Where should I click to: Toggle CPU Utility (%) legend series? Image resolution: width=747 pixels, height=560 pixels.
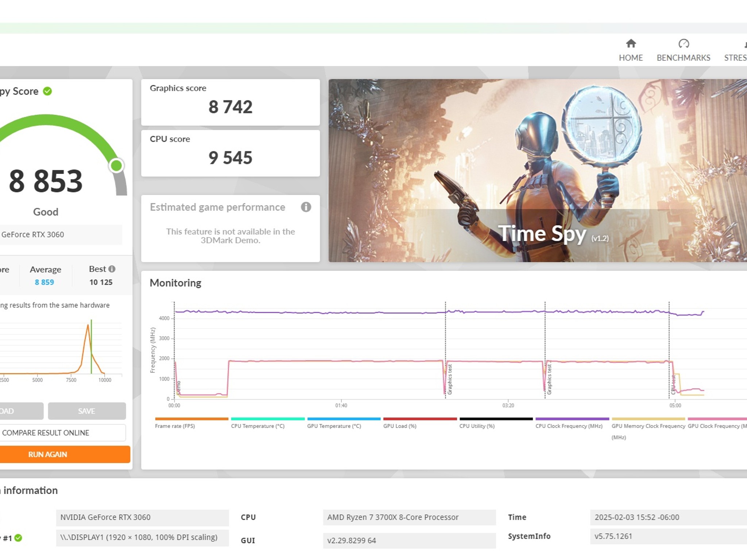[x=496, y=423]
